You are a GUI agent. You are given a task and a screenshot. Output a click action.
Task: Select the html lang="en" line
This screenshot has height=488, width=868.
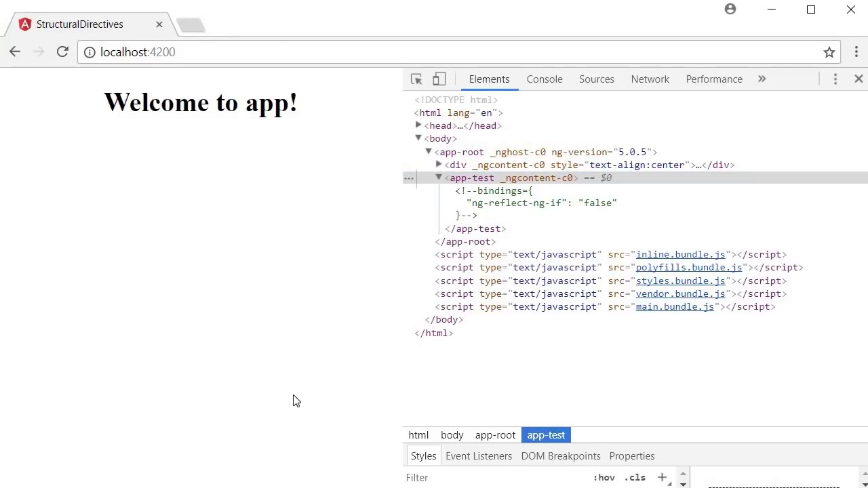click(x=458, y=113)
